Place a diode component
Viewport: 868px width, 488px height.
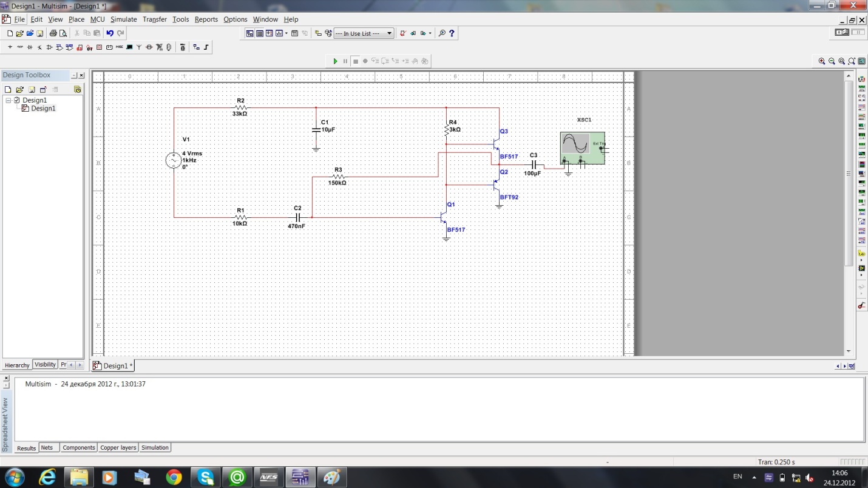[30, 47]
